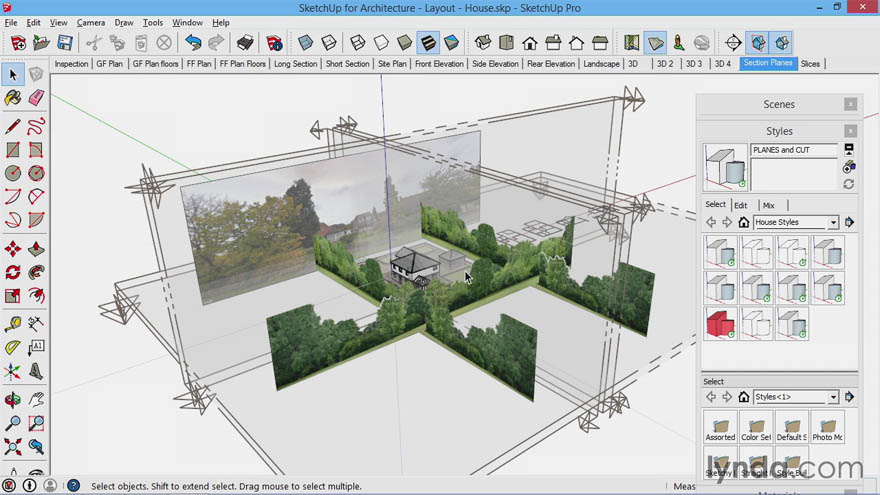This screenshot has height=495, width=880.
Task: Toggle Shaded face style
Action: coord(405,43)
